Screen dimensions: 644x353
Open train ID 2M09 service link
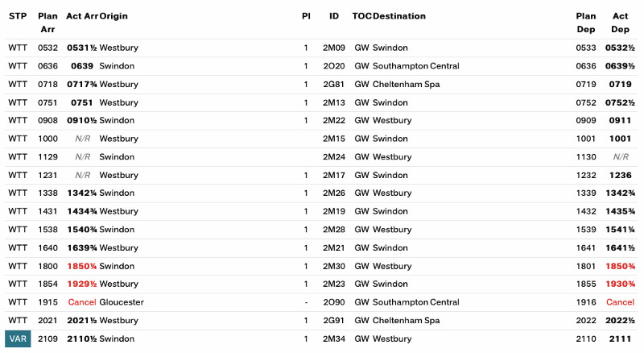333,48
